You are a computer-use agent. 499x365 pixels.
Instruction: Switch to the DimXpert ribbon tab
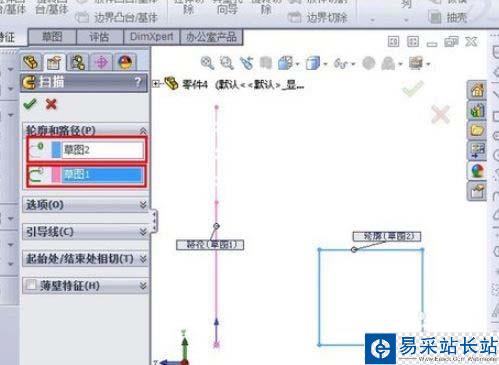click(x=151, y=37)
